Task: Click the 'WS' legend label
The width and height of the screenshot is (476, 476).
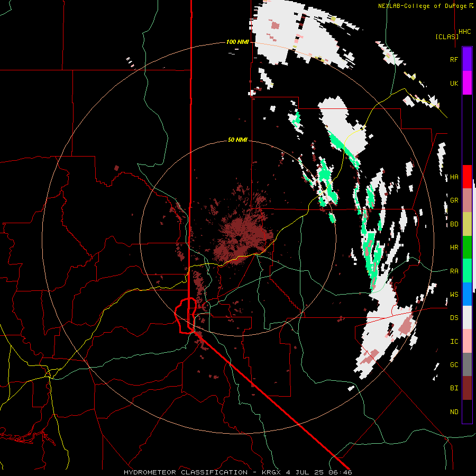Action: 454,295
